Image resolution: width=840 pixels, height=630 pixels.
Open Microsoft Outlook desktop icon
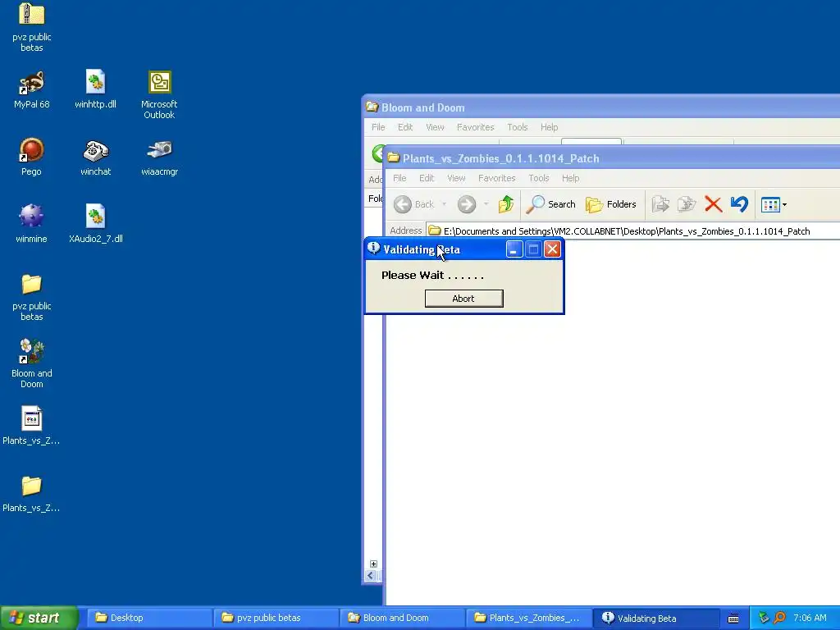[x=159, y=83]
